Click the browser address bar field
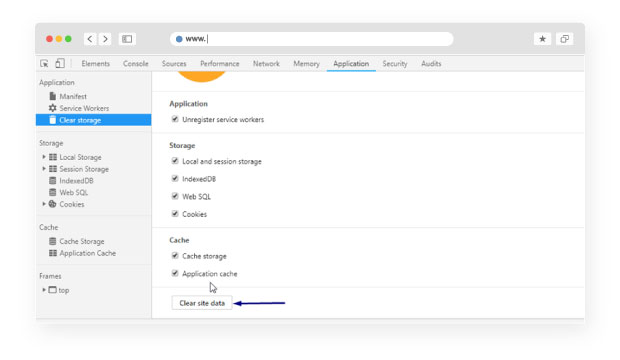The height and width of the screenshot is (360, 620). [x=312, y=39]
